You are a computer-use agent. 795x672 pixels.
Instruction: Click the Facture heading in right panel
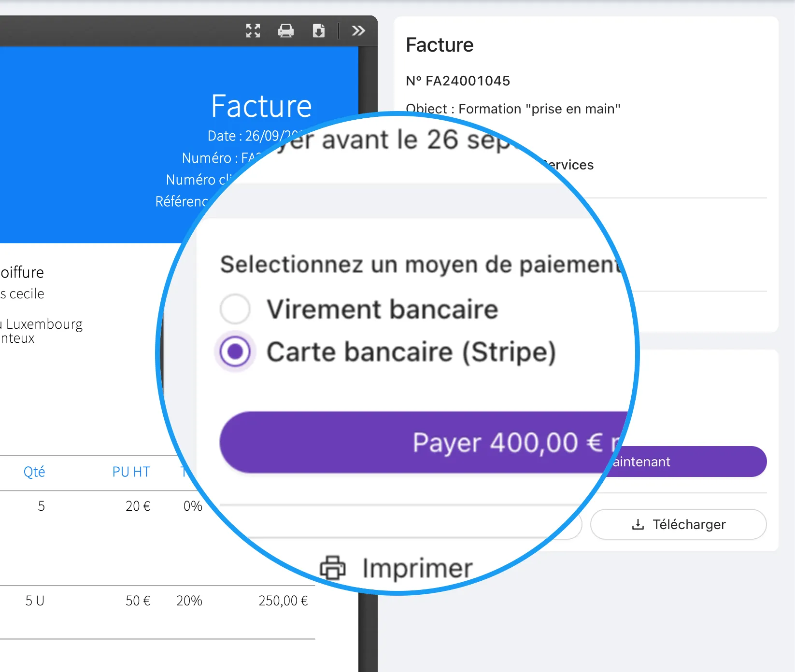[x=440, y=45]
